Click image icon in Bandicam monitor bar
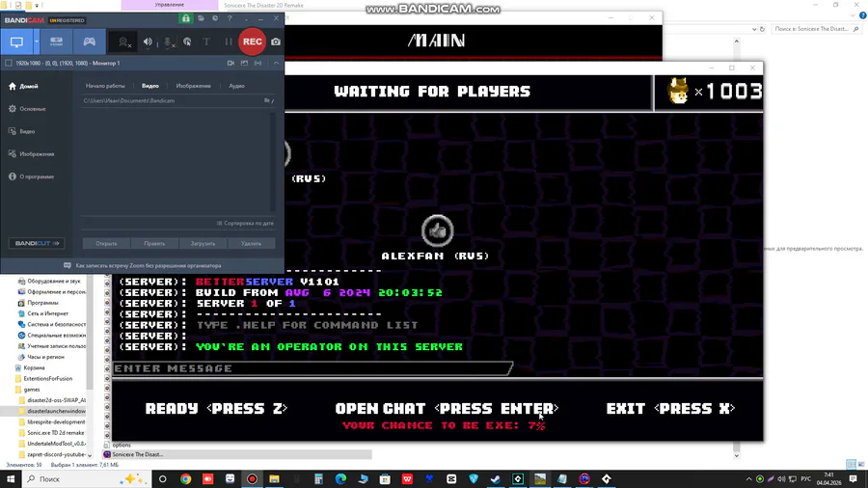This screenshot has height=488, width=868. tap(244, 63)
